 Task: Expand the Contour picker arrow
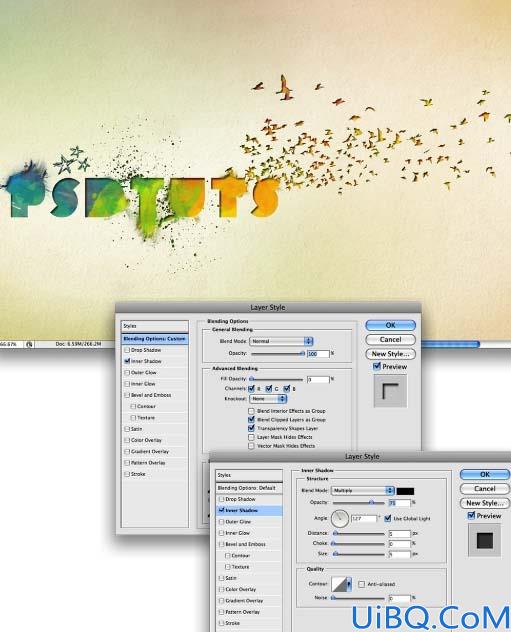[349, 584]
